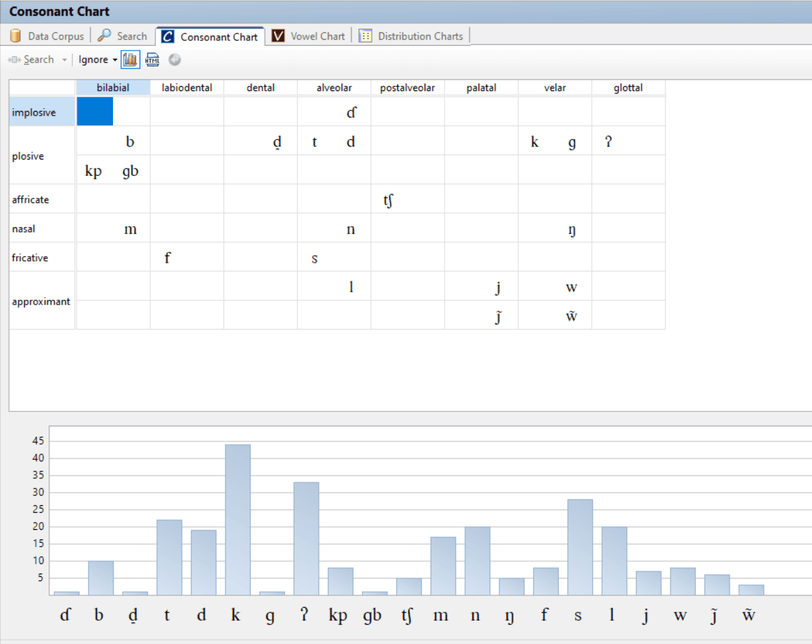812x644 pixels.
Task: Click the database icon on Data Corpus tab
Action: pos(15,36)
